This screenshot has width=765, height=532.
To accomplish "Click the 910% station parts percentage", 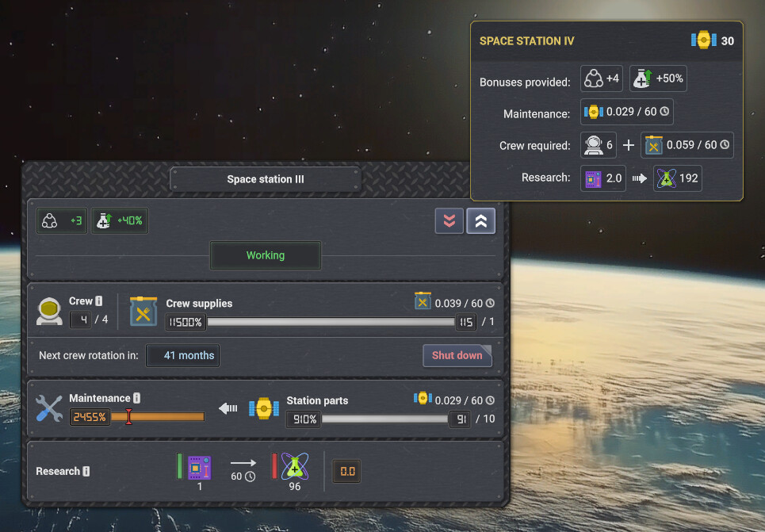I will 304,419.
